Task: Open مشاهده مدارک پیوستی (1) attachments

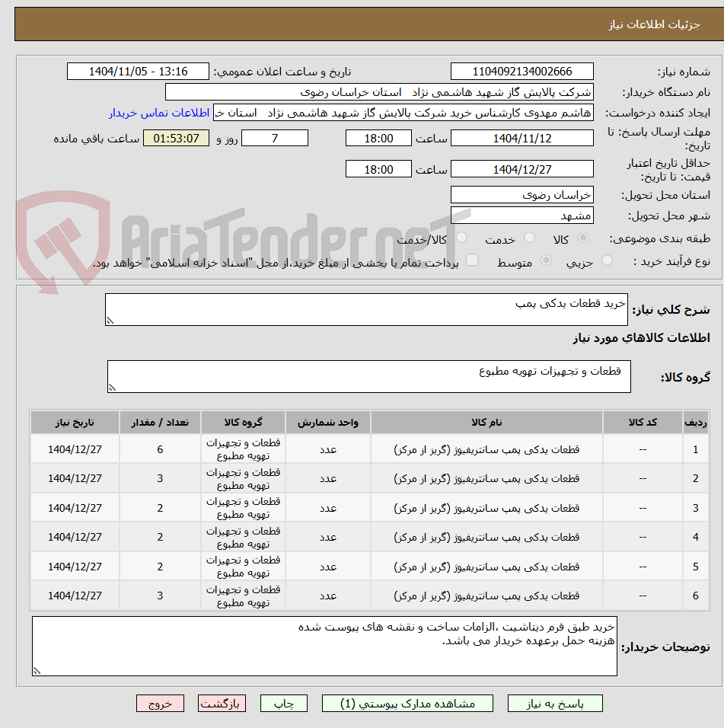Action: point(407,704)
